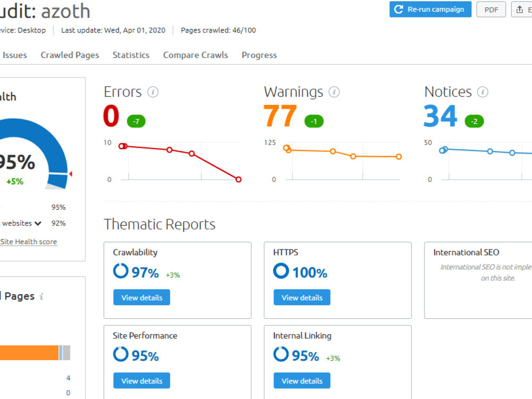Click the Notices info icon
This screenshot has height=399, width=532.
[483, 92]
